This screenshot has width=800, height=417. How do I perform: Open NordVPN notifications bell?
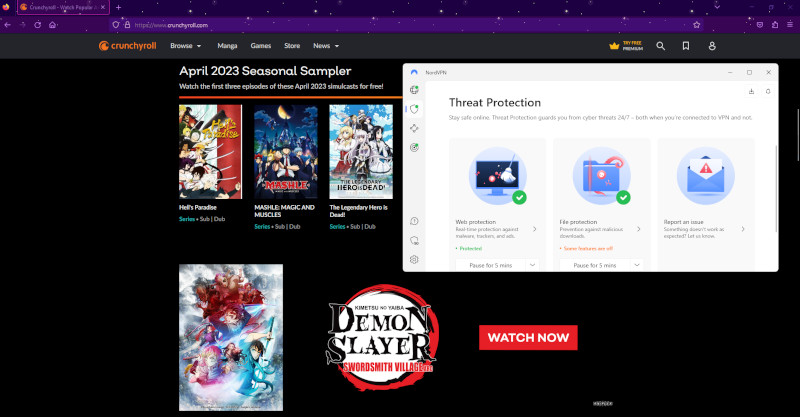click(x=768, y=91)
